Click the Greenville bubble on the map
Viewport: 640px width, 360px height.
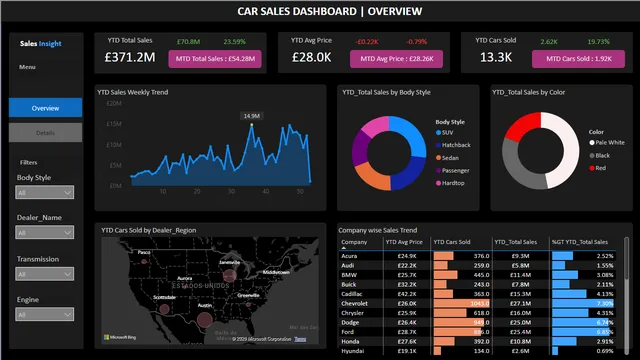[248, 304]
